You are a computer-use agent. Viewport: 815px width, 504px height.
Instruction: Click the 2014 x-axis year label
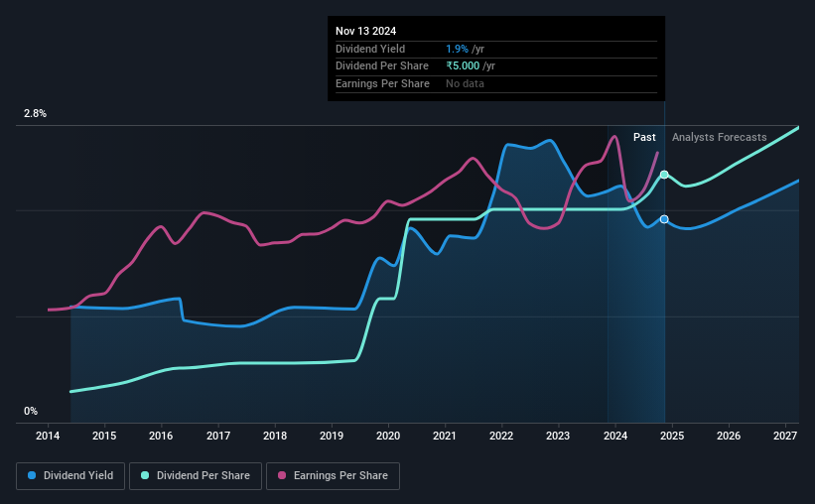pyautogui.click(x=48, y=436)
